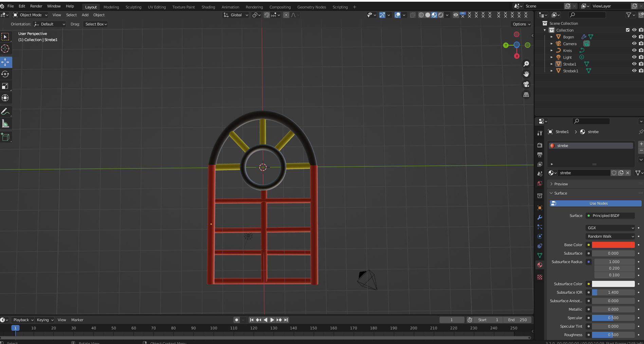Viewport: 644px width, 344px height.
Task: Toggle visibility of Strebek1 object
Action: point(634,71)
